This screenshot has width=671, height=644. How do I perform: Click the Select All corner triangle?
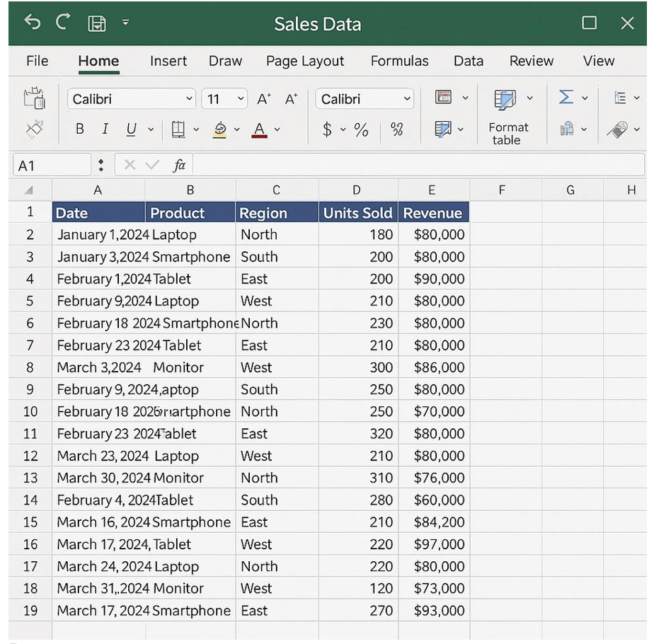tap(29, 190)
